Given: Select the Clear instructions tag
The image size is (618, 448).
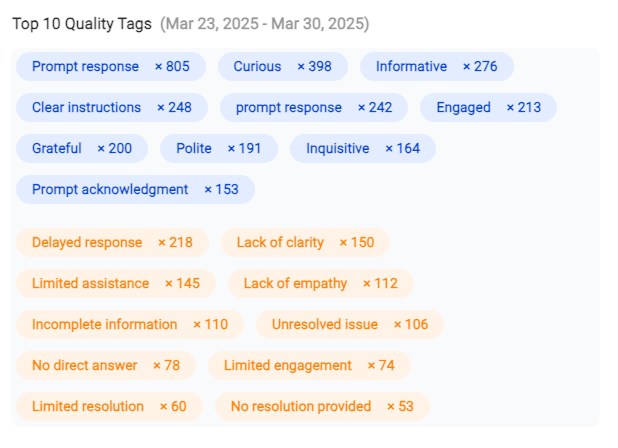Looking at the screenshot, I should point(112,108).
